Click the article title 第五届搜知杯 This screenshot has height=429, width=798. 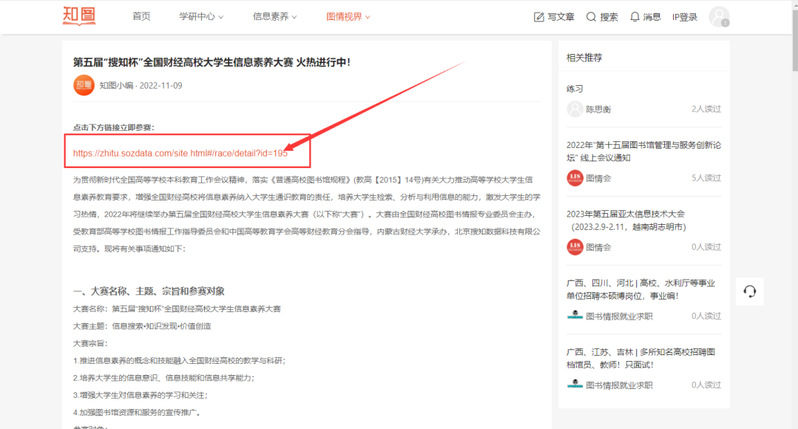coord(212,62)
